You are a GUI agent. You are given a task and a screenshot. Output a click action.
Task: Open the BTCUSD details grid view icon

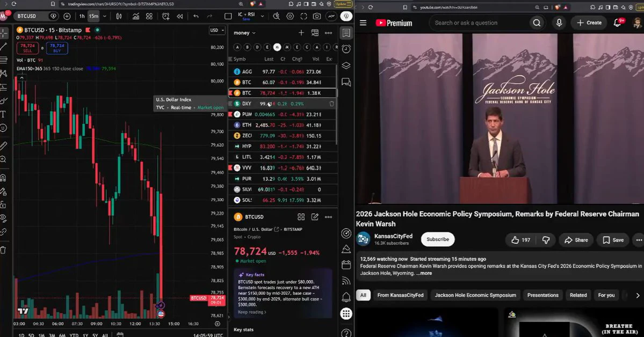coord(301,217)
